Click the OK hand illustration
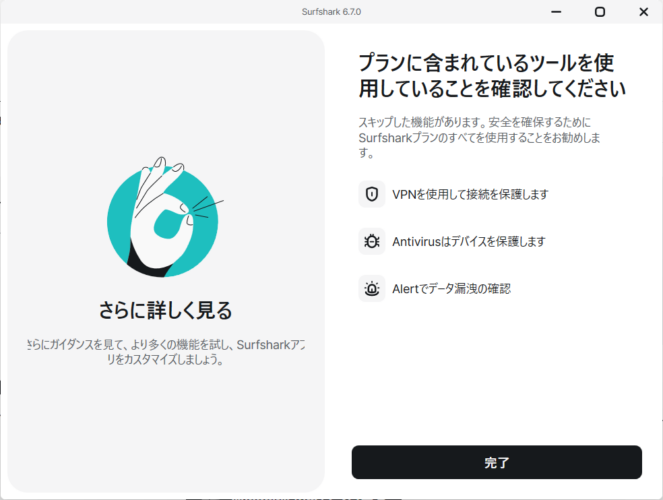The width and height of the screenshot is (663, 500). [164, 217]
